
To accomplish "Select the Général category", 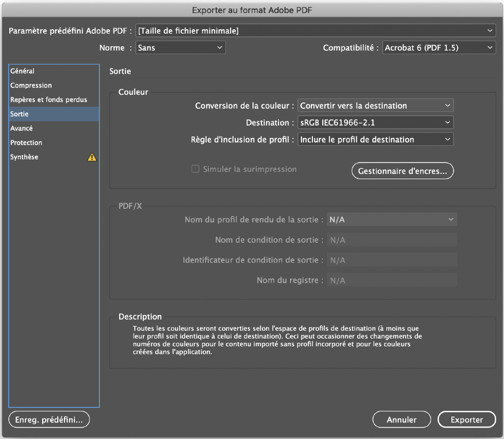I will pyautogui.click(x=54, y=71).
